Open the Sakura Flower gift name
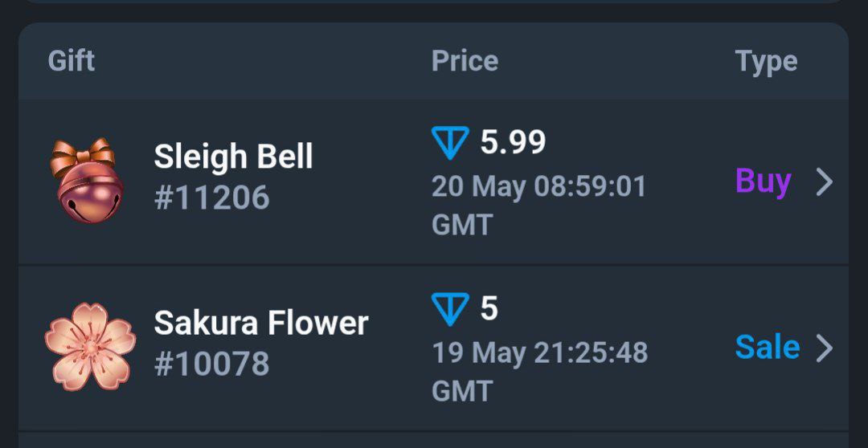Viewport: 868px width, 448px height. click(x=261, y=323)
